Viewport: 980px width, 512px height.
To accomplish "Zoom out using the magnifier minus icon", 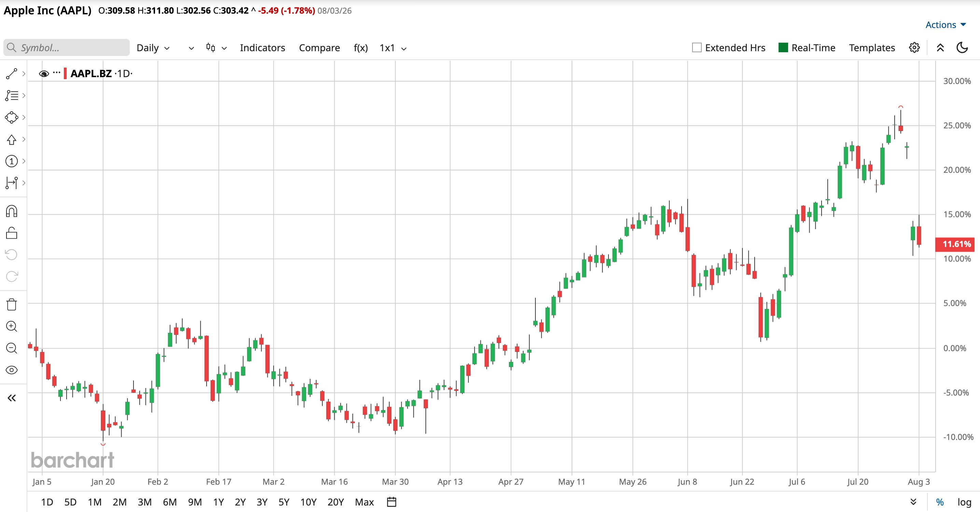I will [x=11, y=348].
